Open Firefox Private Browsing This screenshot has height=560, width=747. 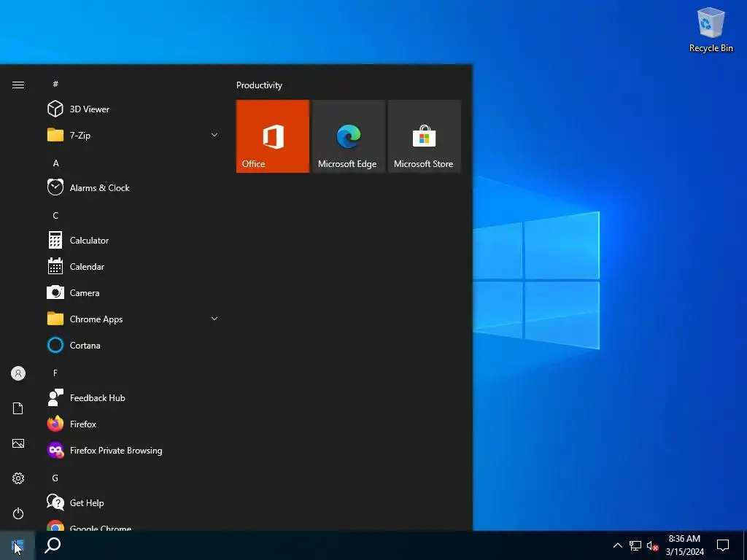coord(133,450)
